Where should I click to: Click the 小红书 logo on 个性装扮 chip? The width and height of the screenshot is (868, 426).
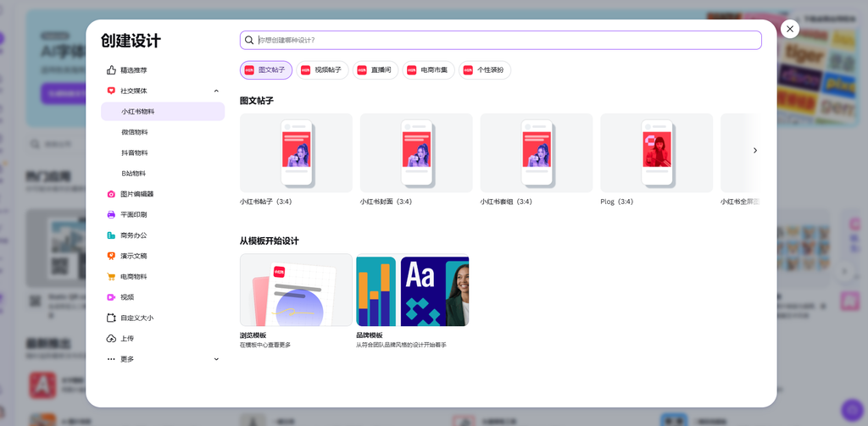coord(468,70)
